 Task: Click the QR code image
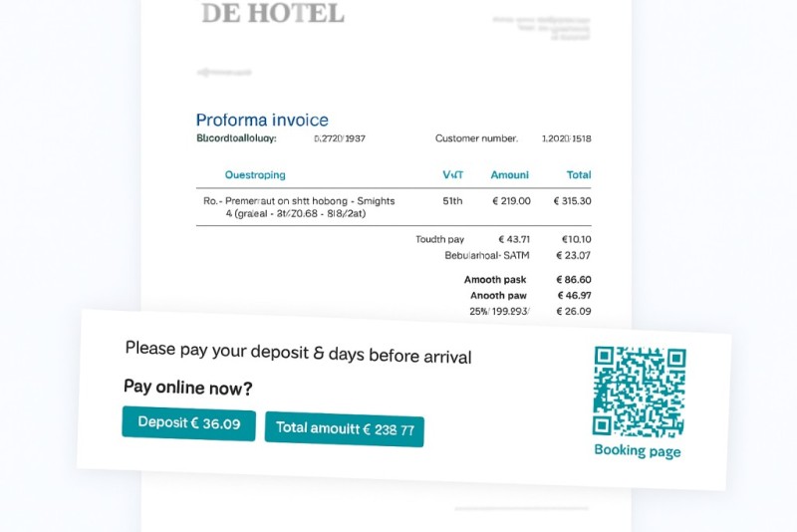[639, 392]
